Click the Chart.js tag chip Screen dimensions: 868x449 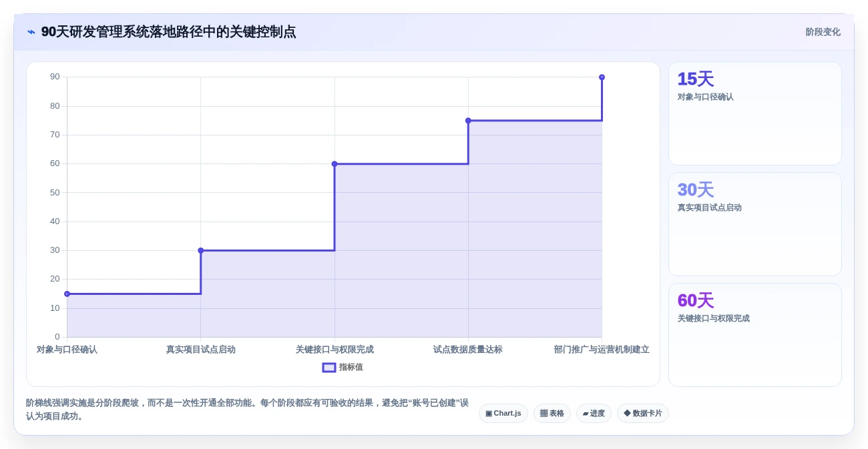pos(503,414)
